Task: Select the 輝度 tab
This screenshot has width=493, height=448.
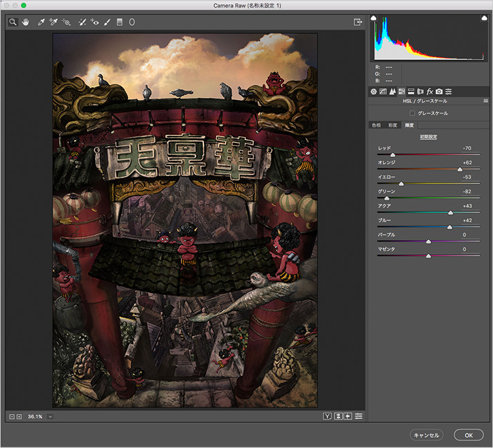Action: click(409, 125)
